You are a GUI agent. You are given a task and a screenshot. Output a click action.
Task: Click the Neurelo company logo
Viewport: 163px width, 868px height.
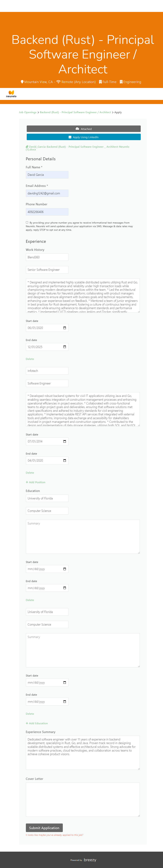pyautogui.click(x=11, y=94)
